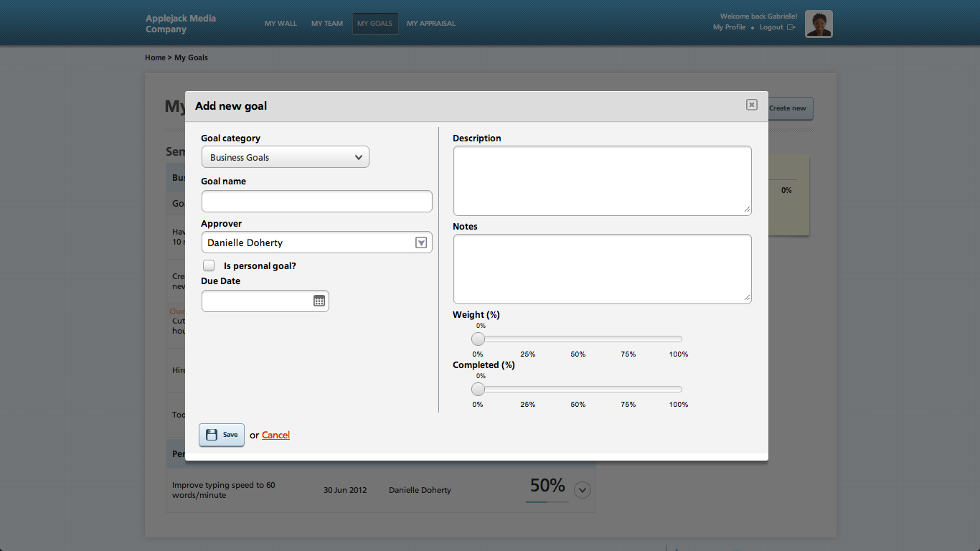The width and height of the screenshot is (980, 551).
Task: Go to the My Team tab
Action: click(327, 24)
